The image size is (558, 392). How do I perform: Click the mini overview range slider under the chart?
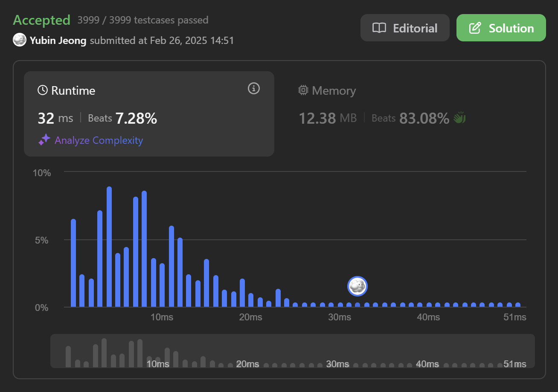[293, 351]
